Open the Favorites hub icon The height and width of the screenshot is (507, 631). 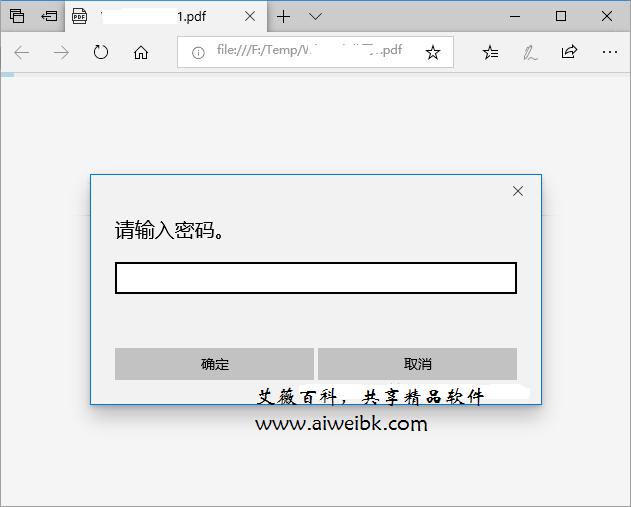(x=491, y=52)
